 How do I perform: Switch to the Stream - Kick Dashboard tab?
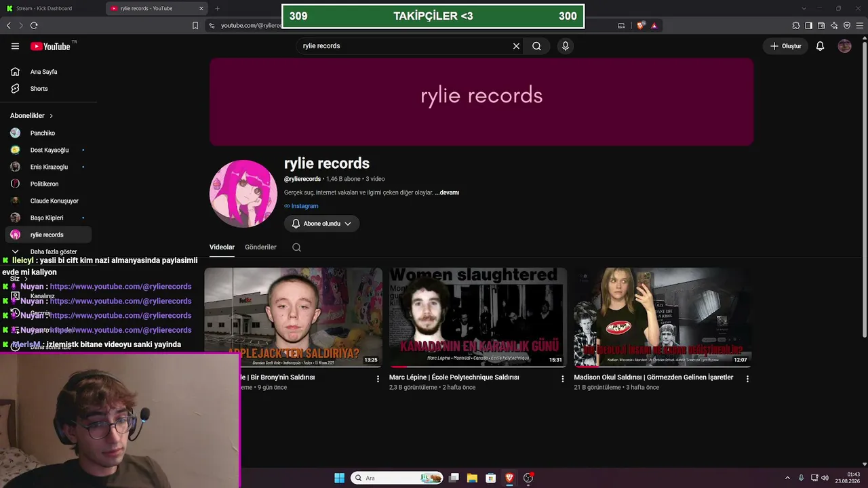(x=52, y=8)
